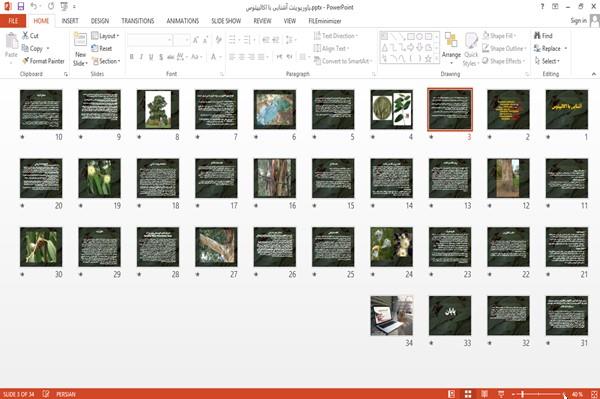Select slide 1 thumbnail with the yellow title
The image size is (600, 399).
(566, 109)
